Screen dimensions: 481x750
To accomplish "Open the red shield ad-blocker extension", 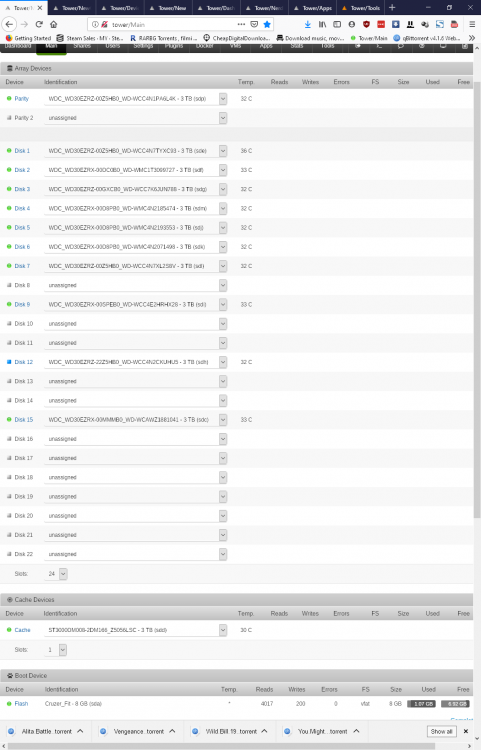I will pos(366,24).
